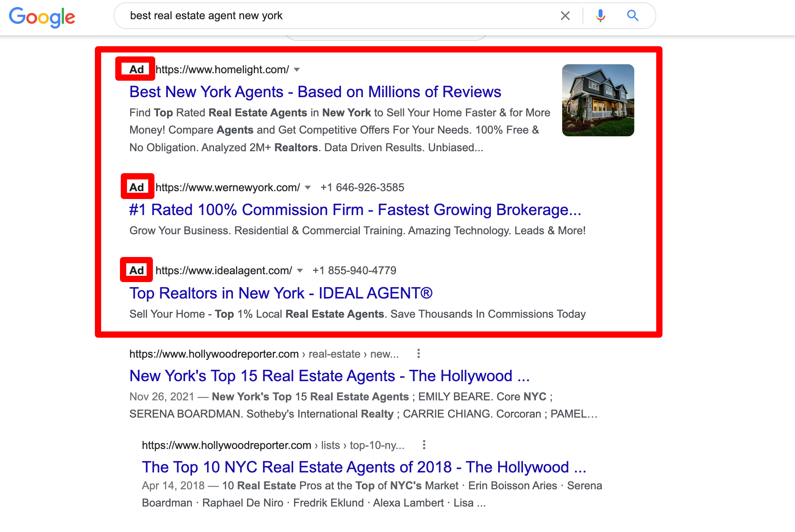Image resolution: width=795 pixels, height=532 pixels.
Task: Click the Apr 14, 2018 date snippet
Action: pyautogui.click(x=173, y=486)
